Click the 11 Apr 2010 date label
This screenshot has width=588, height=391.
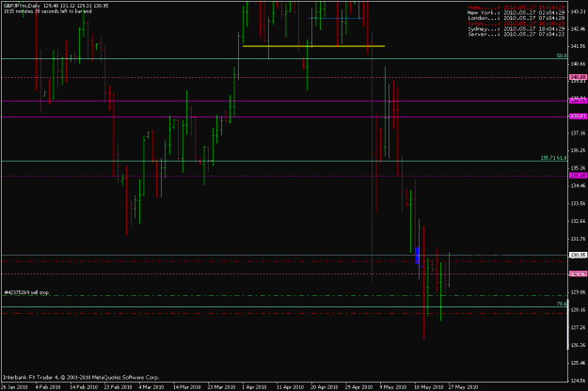(291, 387)
